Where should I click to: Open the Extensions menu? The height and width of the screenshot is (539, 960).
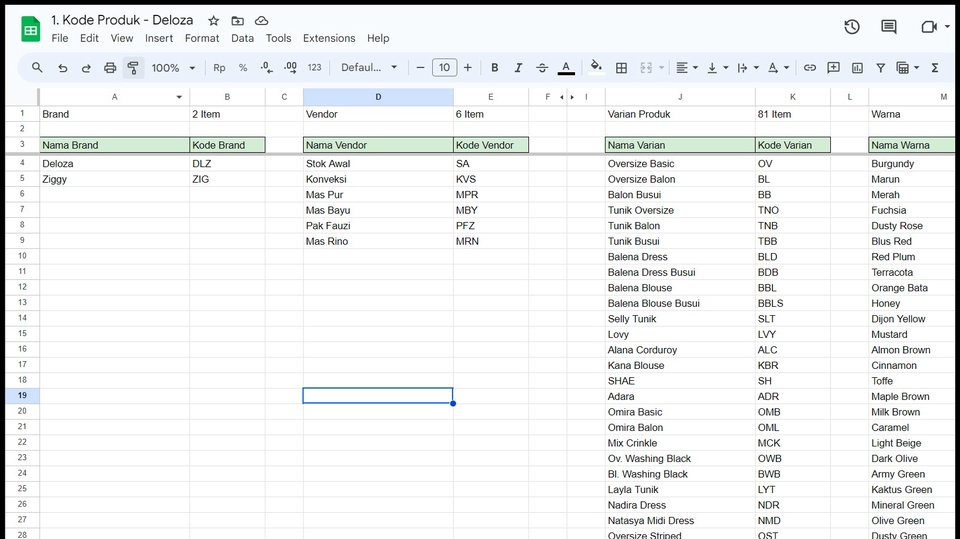329,38
